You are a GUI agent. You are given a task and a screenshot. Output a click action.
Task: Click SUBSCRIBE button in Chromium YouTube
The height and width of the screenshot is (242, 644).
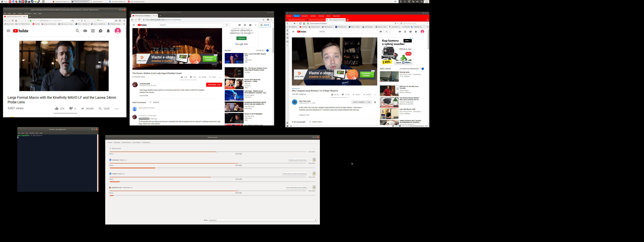point(214,85)
